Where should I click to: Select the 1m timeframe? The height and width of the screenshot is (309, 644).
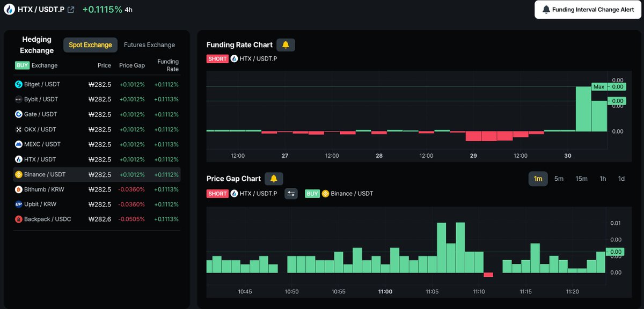coord(538,179)
